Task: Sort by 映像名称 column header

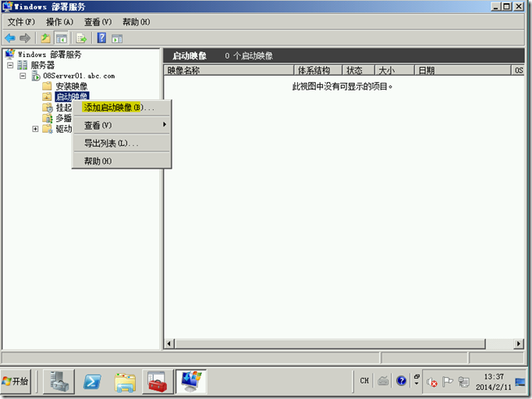Action: pyautogui.click(x=229, y=70)
